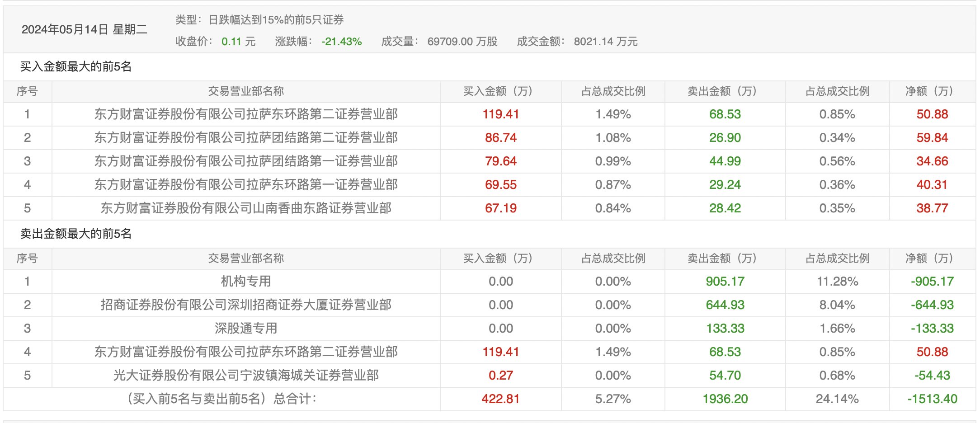Click the 日跌幅达到15%的前5只证券 type text
980x423 pixels.
point(276,20)
